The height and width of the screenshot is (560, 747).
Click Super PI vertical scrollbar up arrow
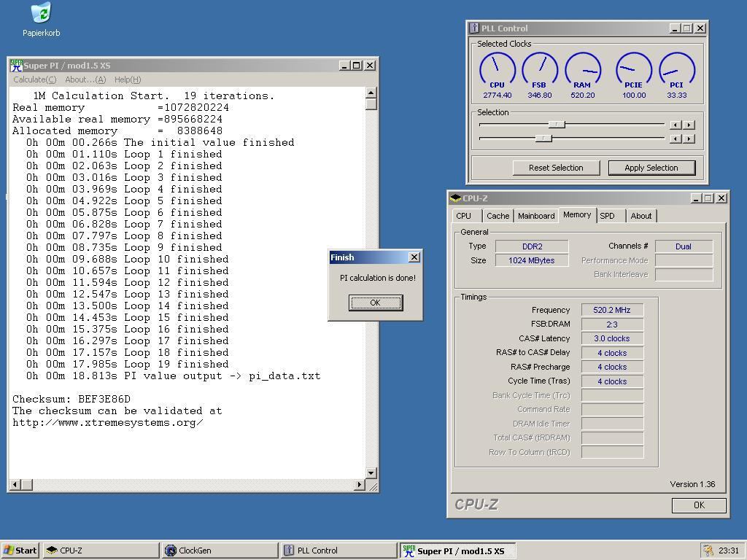pyautogui.click(x=371, y=93)
